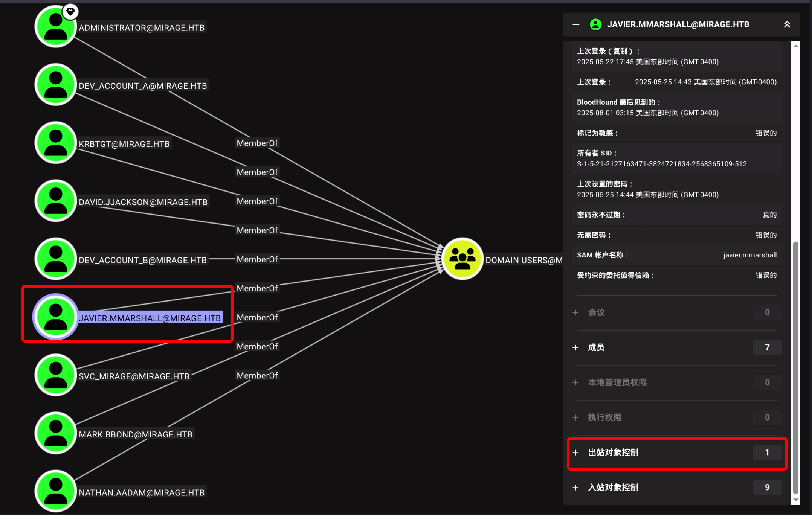Click the DOMAIN USERS group node
812x515 pixels.
click(462, 259)
